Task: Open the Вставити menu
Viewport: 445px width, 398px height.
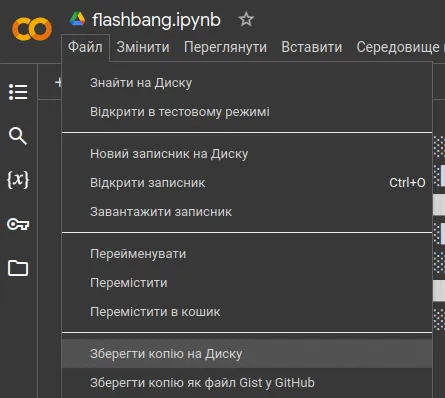Action: (x=312, y=47)
